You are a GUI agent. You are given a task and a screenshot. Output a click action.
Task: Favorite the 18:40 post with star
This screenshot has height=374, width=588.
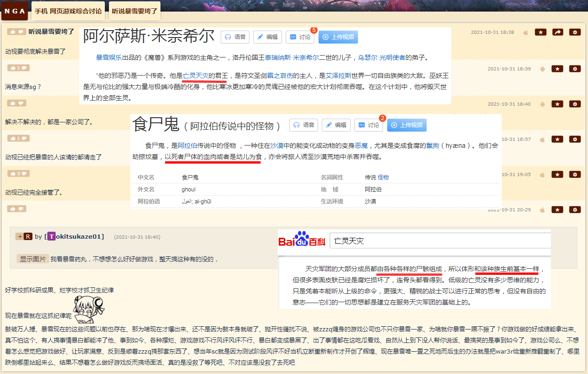point(558,104)
